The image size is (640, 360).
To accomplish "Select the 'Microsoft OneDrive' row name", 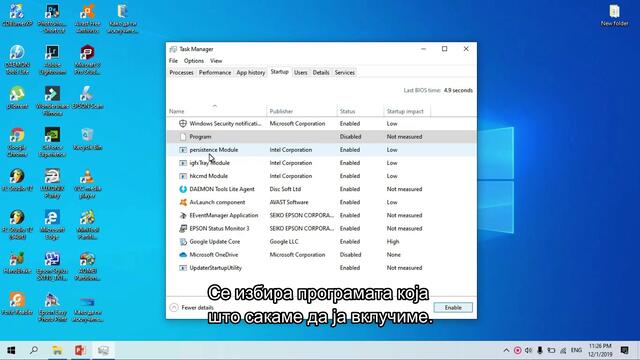I will pyautogui.click(x=213, y=255).
